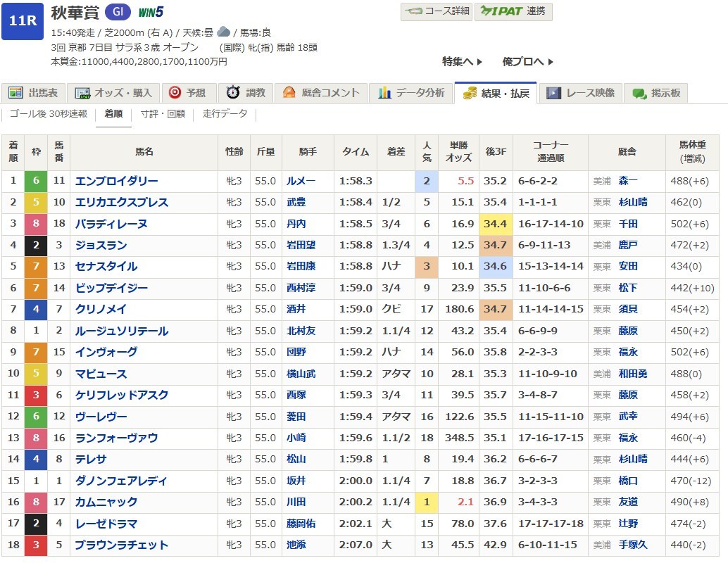Image resolution: width=728 pixels, height=563 pixels.
Task: Expand the 特集へ menu
Action: pos(462,62)
